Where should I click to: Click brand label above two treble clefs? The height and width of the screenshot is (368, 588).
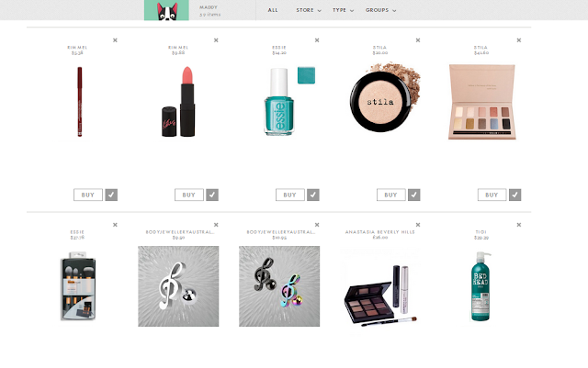(281, 232)
